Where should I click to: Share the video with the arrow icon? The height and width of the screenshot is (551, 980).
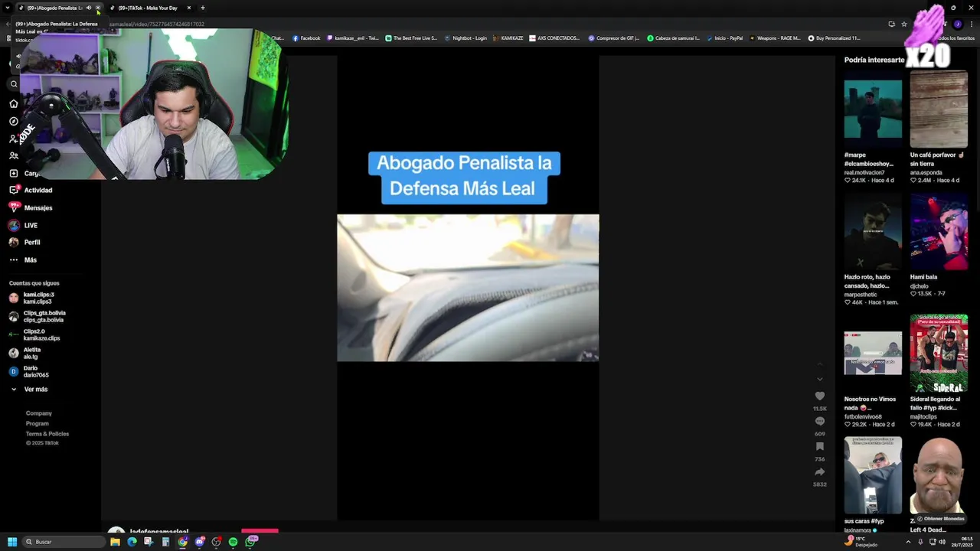[x=819, y=472]
